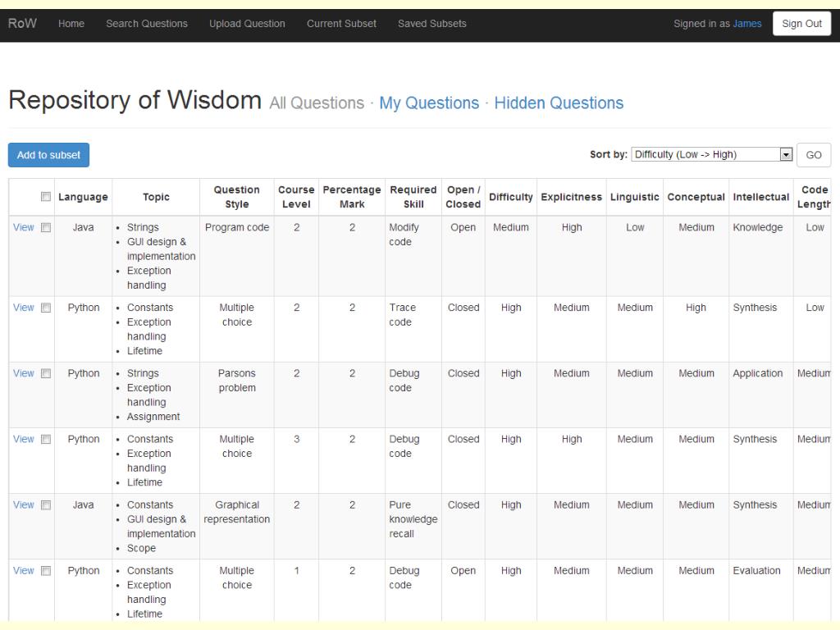Click the Conceptual column header
The image size is (840, 630).
[x=696, y=197]
